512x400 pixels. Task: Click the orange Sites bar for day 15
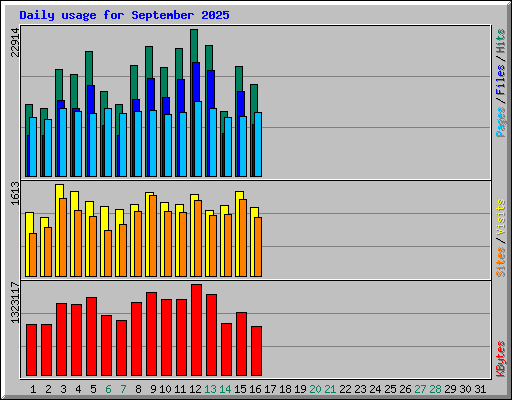[x=243, y=238]
